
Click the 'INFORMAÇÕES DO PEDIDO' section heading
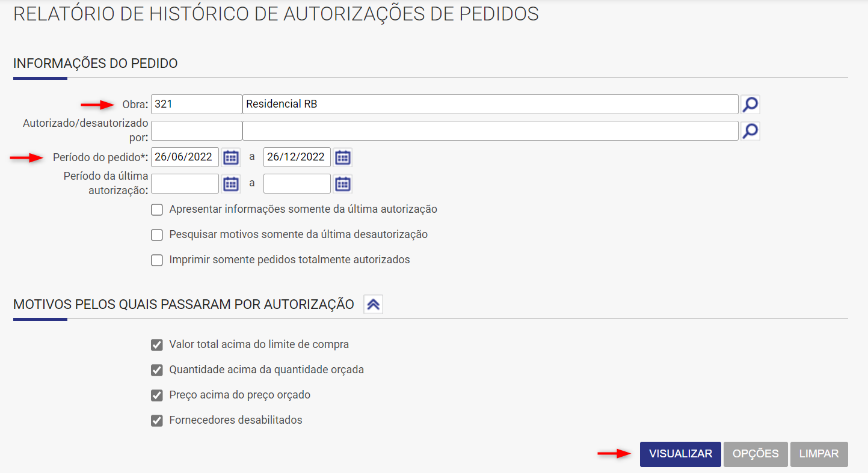point(96,64)
